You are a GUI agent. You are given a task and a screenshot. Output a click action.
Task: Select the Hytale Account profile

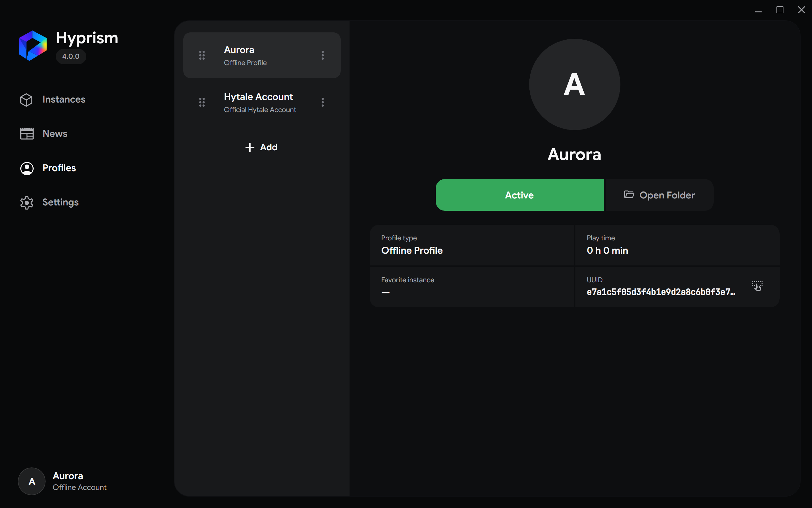pyautogui.click(x=262, y=103)
